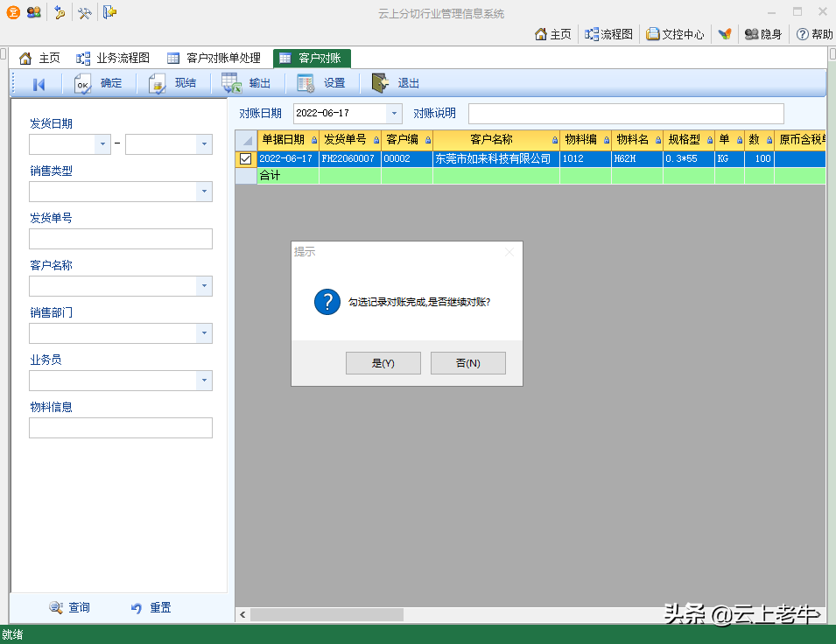Click the 确定 confirm toolbar icon
Image resolution: width=836 pixels, height=644 pixels.
point(83,84)
